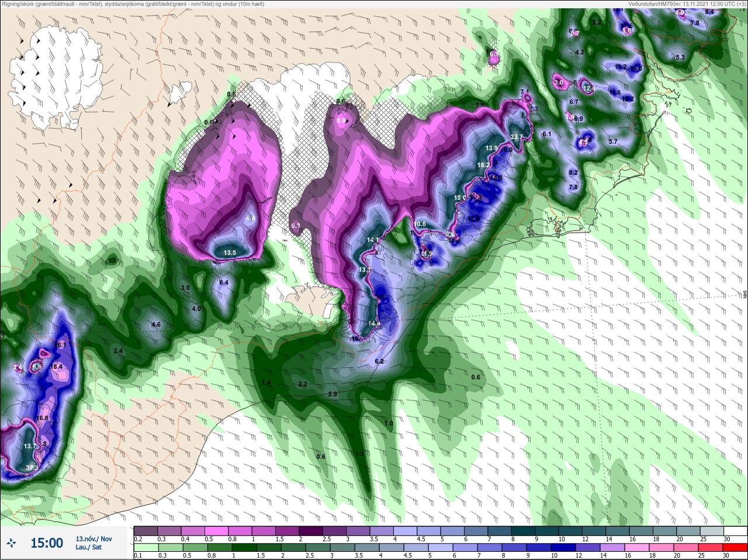Click the 6.7 precipitation value on map
Screen dimensions: 748x560
point(574,102)
